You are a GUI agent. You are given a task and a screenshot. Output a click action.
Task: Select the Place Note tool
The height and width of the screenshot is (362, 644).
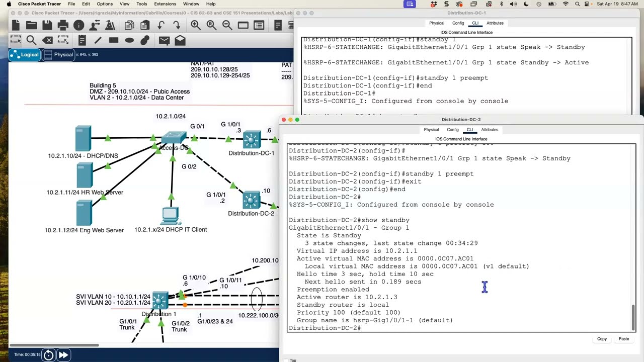pyautogui.click(x=82, y=40)
